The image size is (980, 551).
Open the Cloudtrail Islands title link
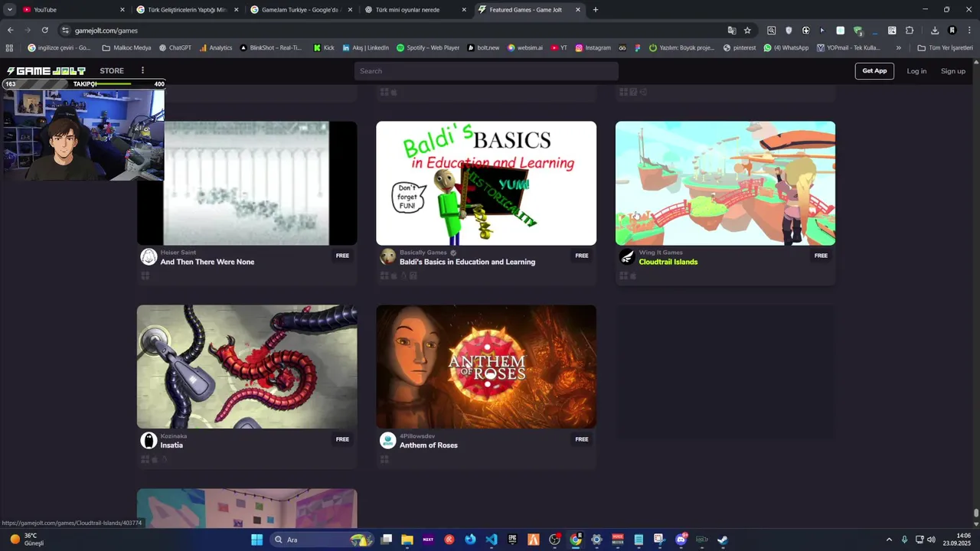click(668, 262)
